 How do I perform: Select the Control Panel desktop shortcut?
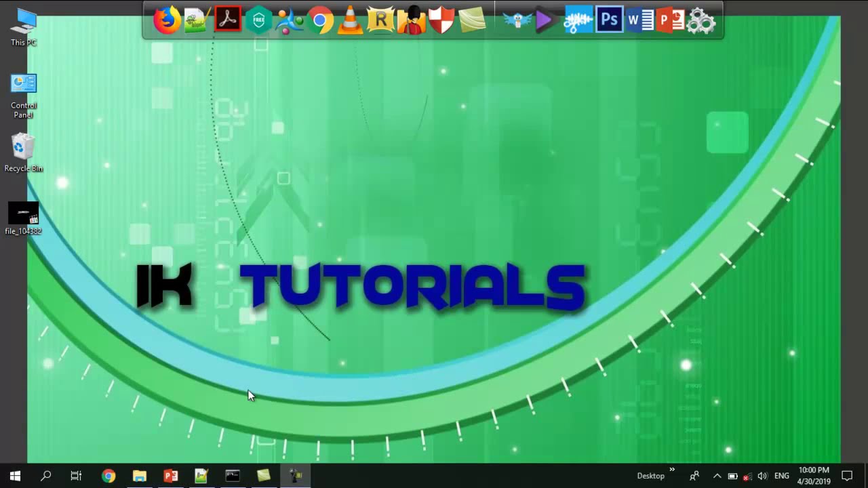(x=23, y=96)
